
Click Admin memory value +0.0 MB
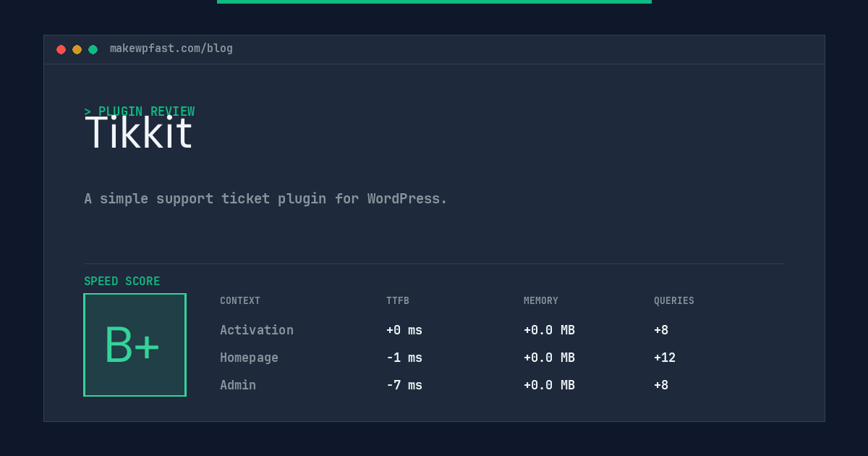tap(549, 385)
